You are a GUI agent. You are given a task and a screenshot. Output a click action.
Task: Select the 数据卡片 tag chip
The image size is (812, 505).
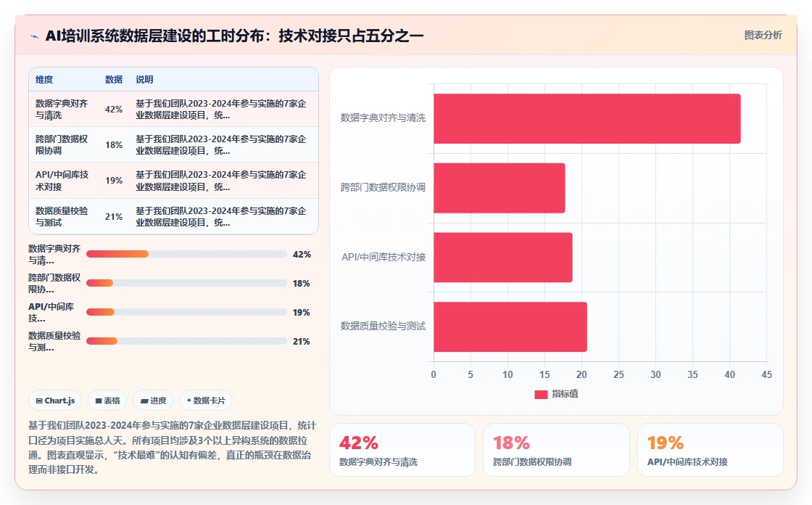point(206,401)
